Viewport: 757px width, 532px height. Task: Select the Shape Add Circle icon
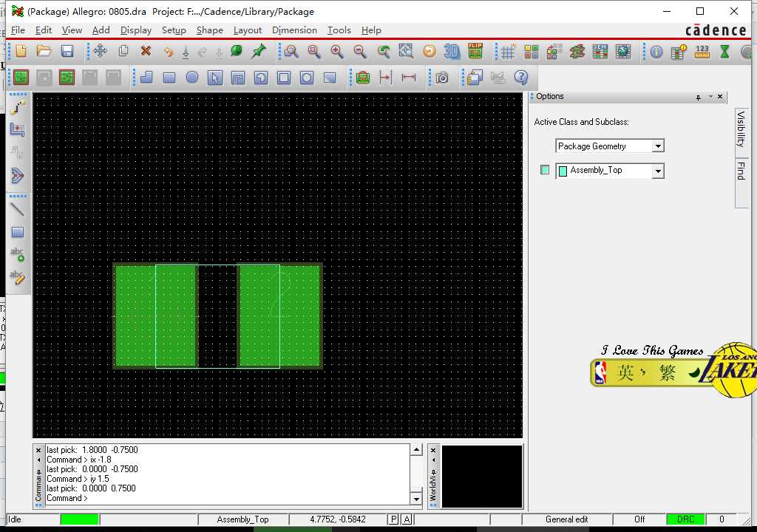[192, 78]
